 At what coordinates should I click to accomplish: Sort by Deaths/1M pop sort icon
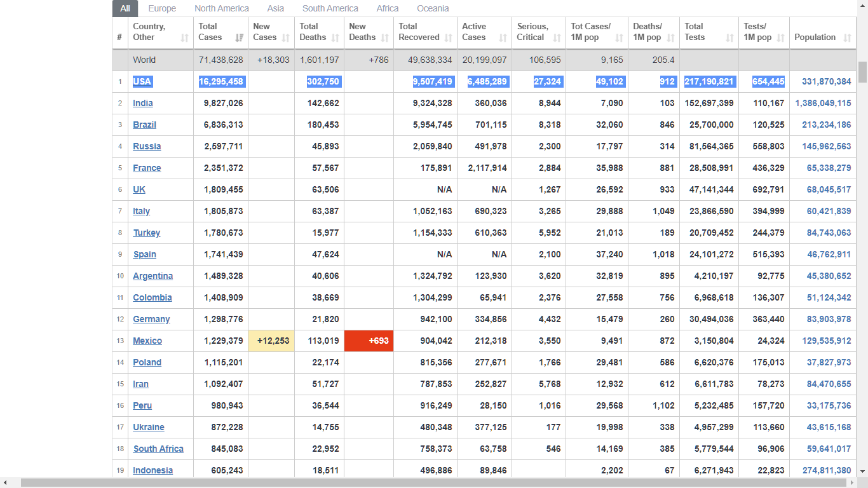click(x=670, y=38)
